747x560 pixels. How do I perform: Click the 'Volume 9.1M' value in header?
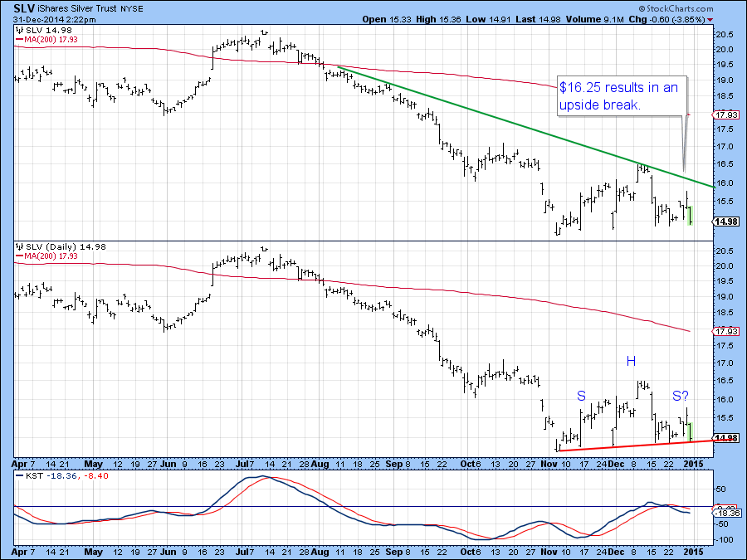(x=594, y=20)
